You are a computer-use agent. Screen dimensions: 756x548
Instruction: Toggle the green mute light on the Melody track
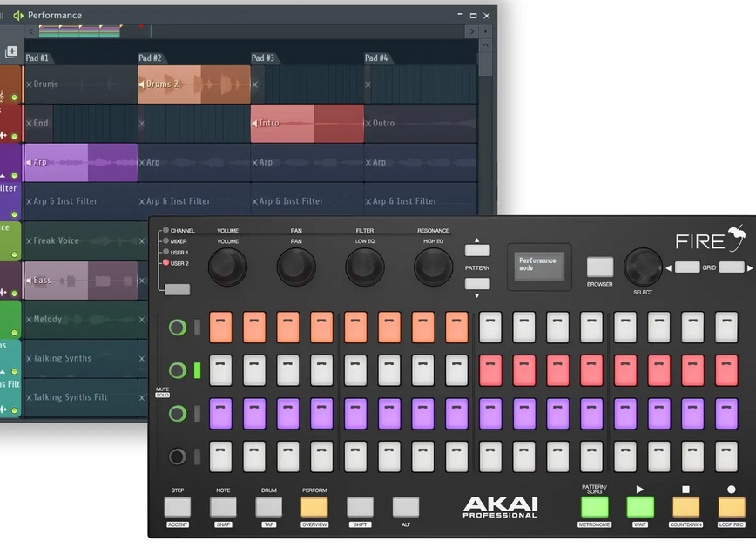(15, 332)
